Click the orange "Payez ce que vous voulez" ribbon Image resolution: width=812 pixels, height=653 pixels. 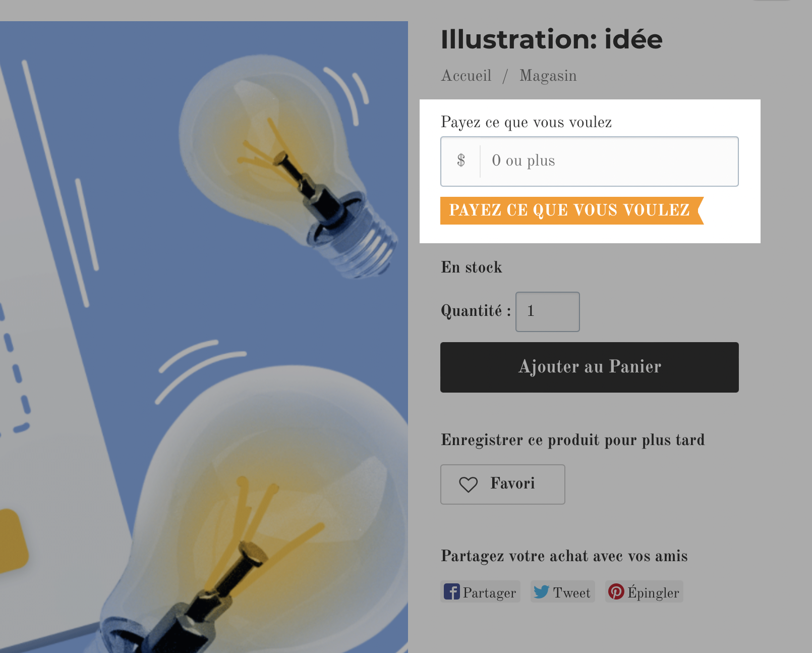(570, 210)
